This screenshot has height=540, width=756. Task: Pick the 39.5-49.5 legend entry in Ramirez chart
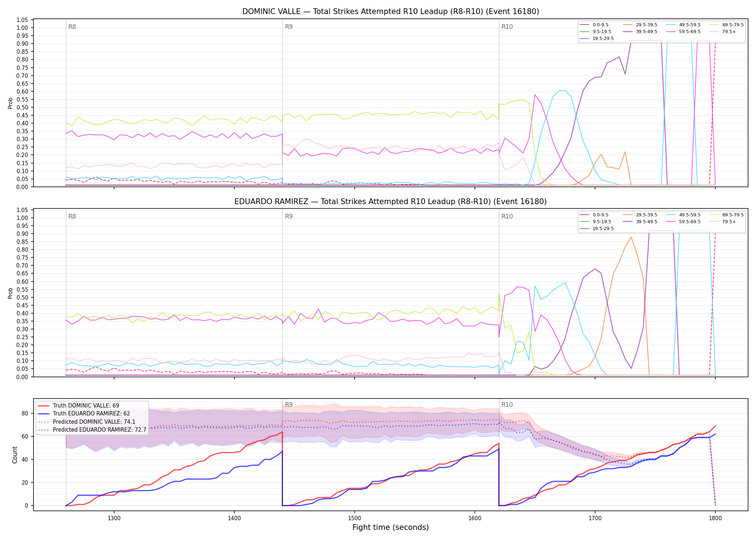[x=640, y=222]
